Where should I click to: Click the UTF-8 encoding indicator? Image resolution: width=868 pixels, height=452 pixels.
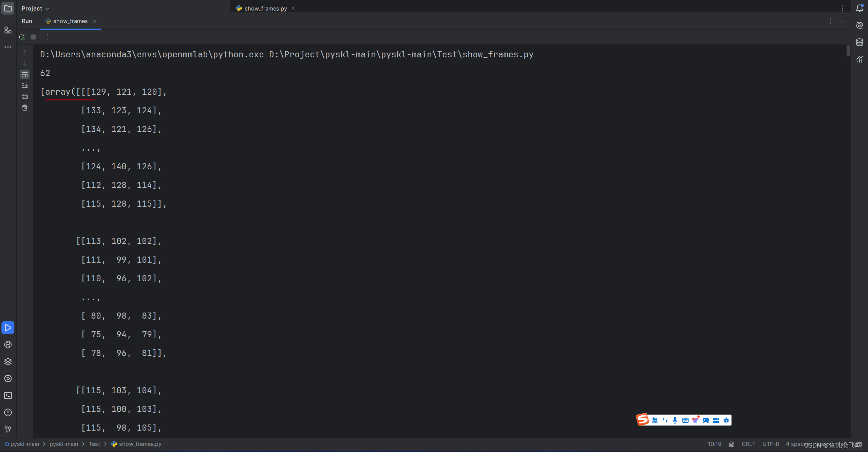pyautogui.click(x=770, y=444)
